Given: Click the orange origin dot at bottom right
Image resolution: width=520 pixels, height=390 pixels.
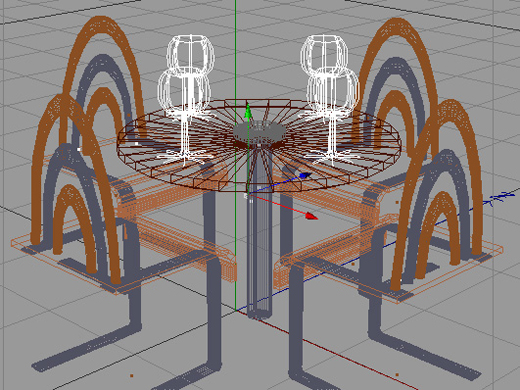Looking at the screenshot, I should (x=397, y=375).
